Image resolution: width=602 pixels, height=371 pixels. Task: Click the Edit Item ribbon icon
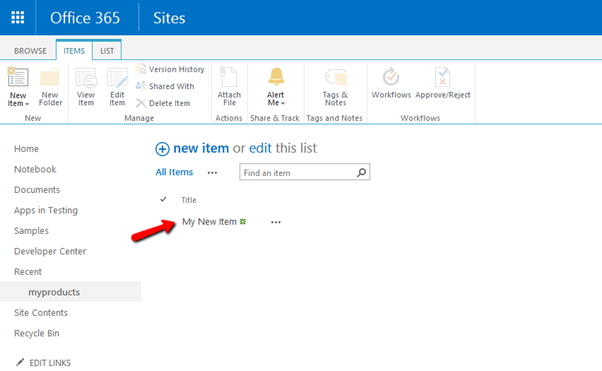click(117, 78)
